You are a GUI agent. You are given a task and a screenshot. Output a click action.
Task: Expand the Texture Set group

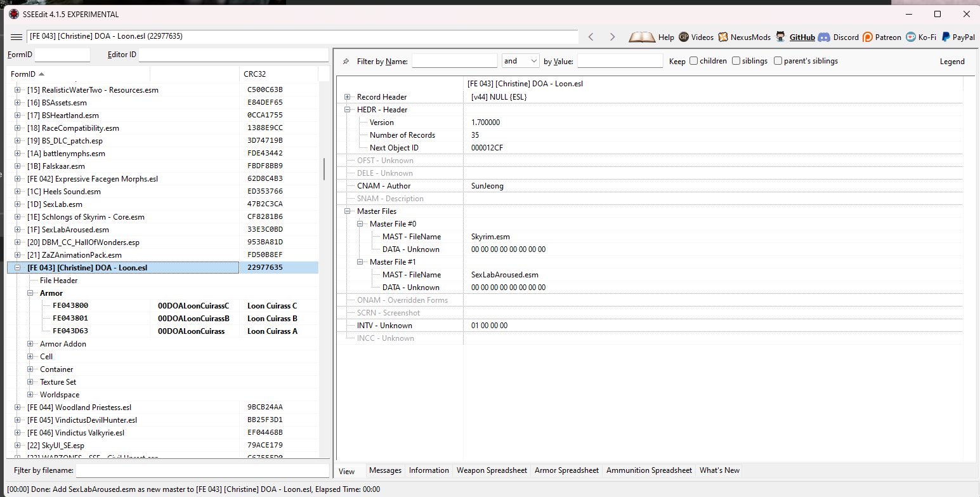click(x=30, y=382)
